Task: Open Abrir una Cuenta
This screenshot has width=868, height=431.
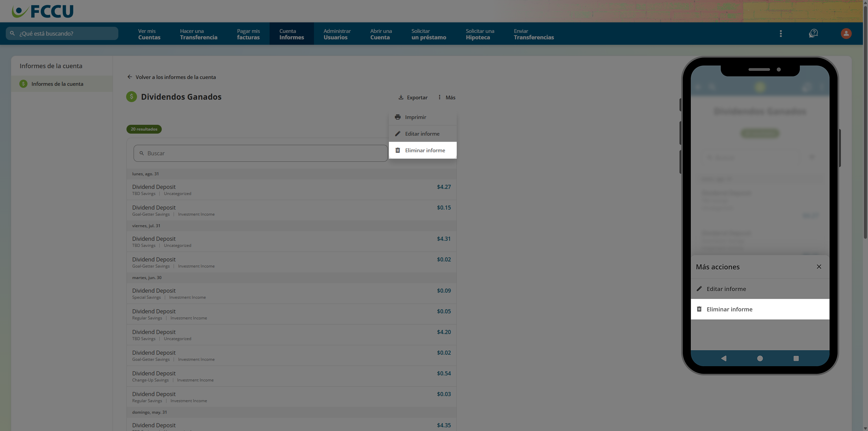Action: click(381, 34)
